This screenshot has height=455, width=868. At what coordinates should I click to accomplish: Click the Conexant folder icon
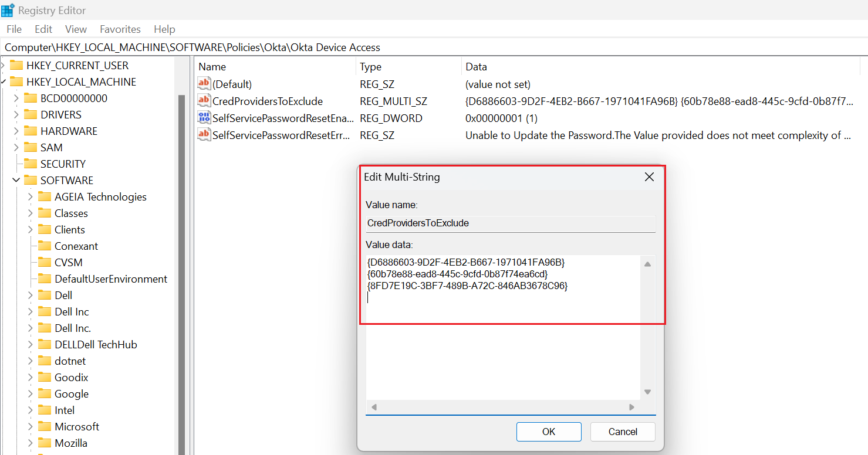point(45,246)
